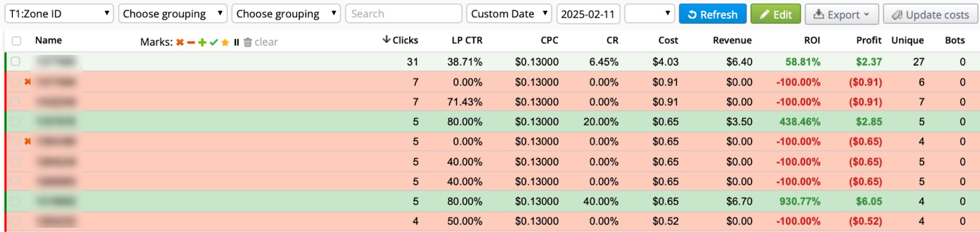Check the first row with 31 clicks

pyautogui.click(x=16, y=61)
